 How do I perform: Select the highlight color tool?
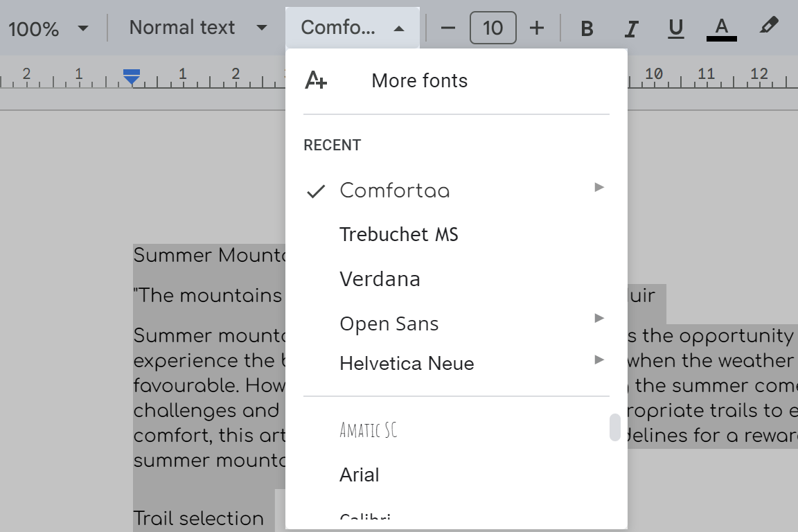pyautogui.click(x=768, y=28)
